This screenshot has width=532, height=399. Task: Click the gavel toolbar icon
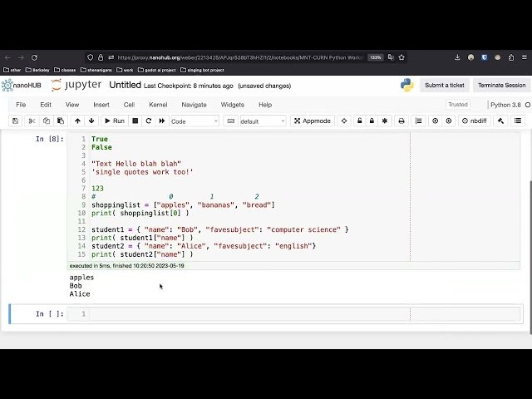point(500,121)
